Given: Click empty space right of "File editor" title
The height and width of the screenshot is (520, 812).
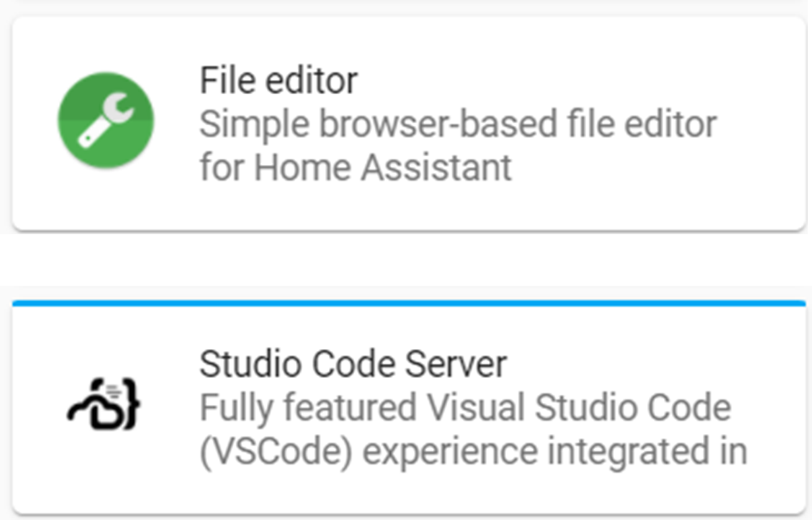Looking at the screenshot, I should (558, 80).
